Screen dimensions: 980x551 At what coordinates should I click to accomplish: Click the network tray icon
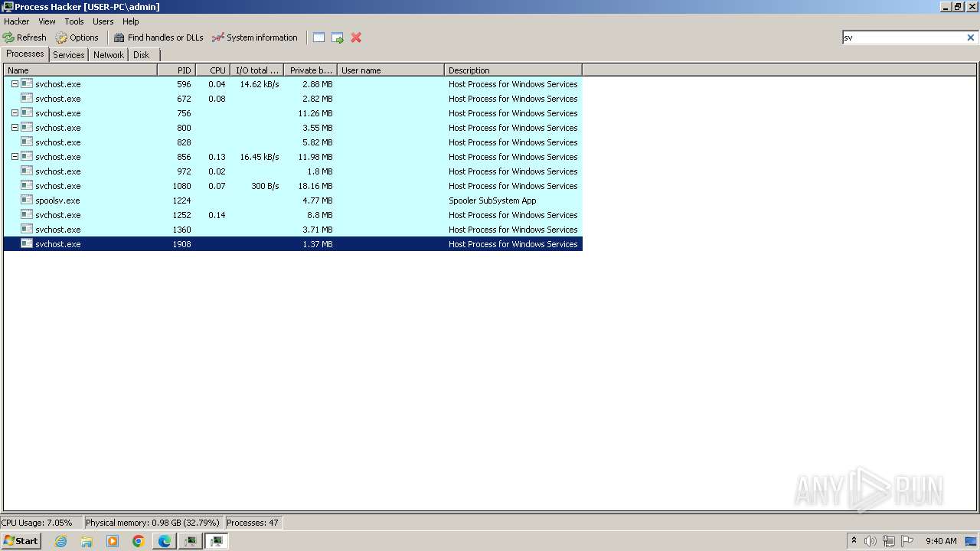889,541
